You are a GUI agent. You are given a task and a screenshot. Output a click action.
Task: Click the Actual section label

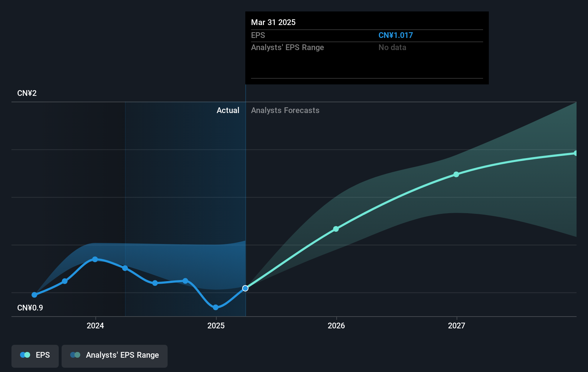coord(228,110)
